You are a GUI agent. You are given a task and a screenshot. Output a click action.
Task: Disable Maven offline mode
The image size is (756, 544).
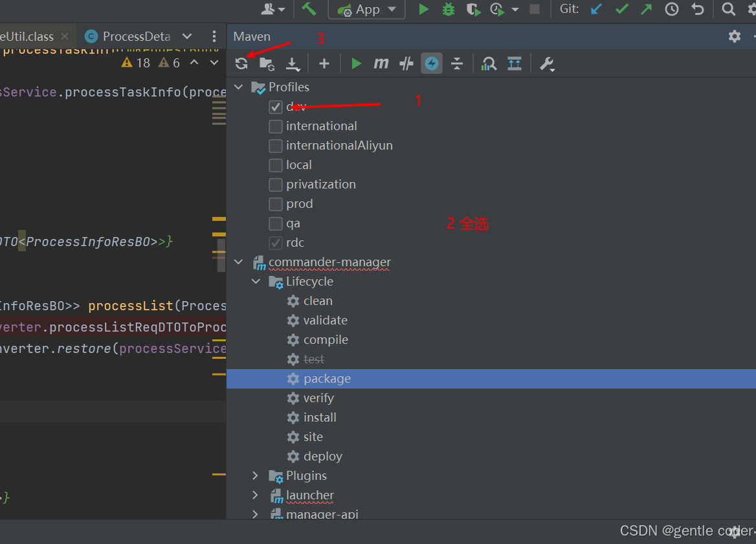pyautogui.click(x=432, y=63)
